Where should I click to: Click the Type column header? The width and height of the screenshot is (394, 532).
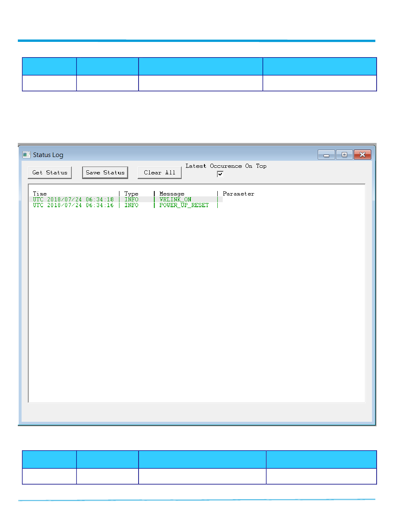(131, 193)
